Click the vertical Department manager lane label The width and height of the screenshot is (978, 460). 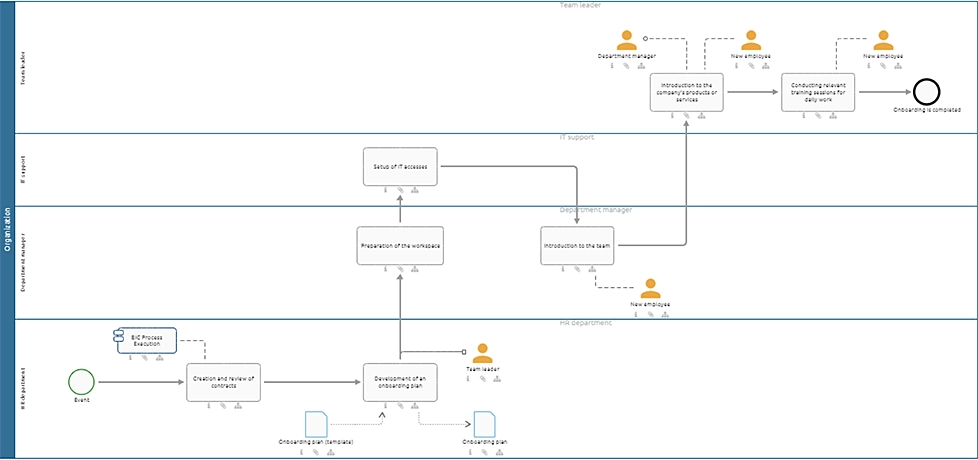24,262
